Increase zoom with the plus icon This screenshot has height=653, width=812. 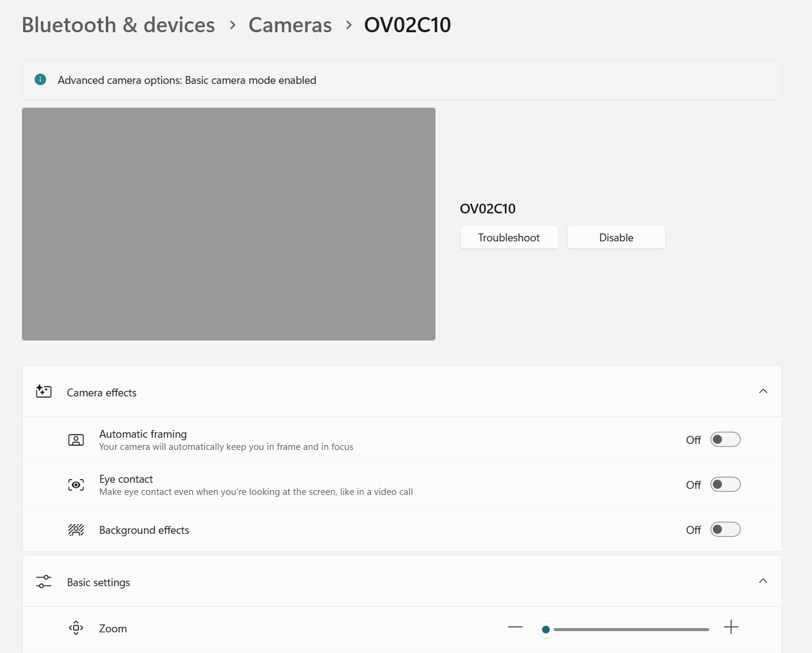pos(731,627)
